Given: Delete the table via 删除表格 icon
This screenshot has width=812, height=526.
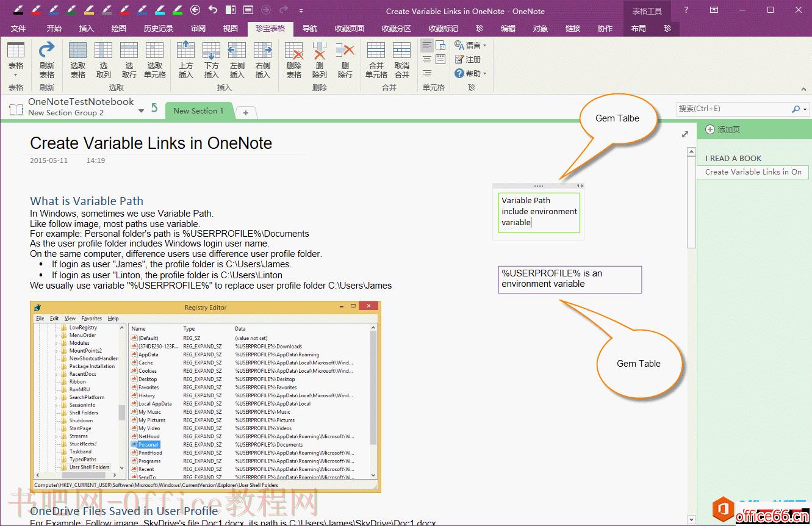Looking at the screenshot, I should (294, 51).
